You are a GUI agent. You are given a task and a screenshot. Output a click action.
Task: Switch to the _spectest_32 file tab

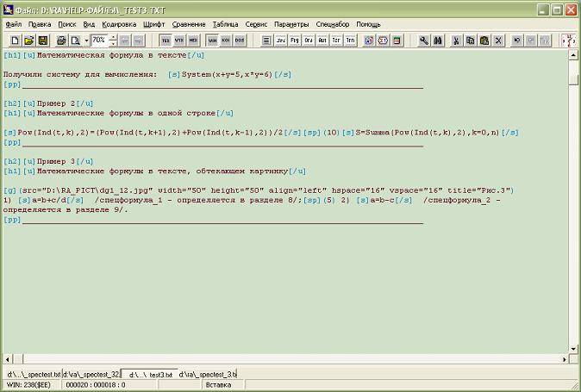[x=91, y=375]
